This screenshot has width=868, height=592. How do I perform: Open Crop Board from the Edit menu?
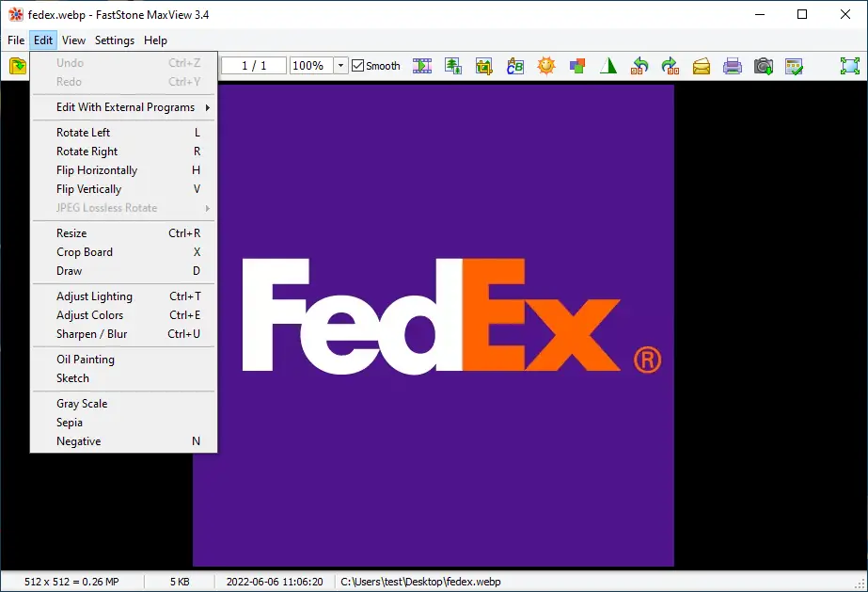point(123,252)
